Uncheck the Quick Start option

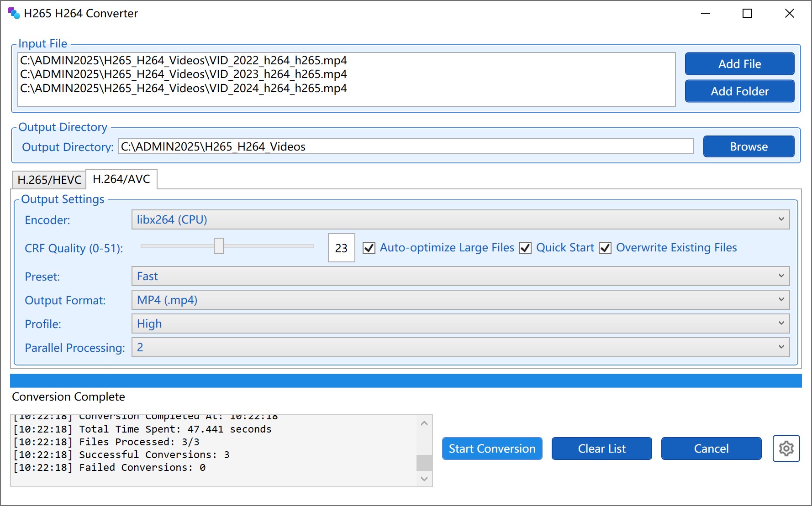point(525,248)
